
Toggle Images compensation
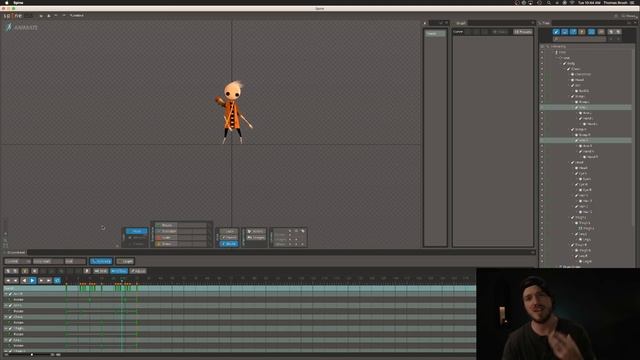tap(256, 237)
